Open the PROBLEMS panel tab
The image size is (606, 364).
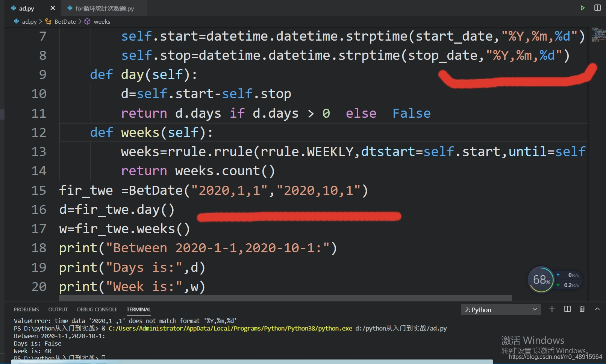tap(26, 309)
